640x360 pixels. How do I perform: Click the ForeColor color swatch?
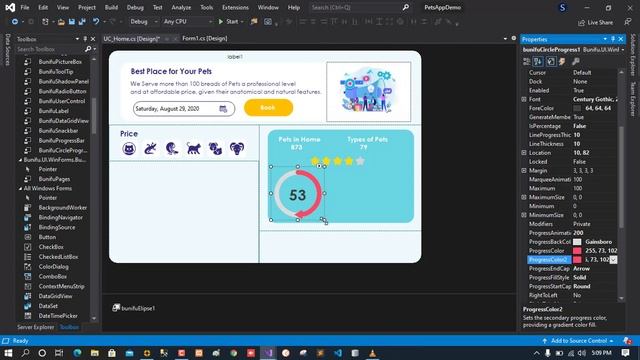pyautogui.click(x=577, y=108)
